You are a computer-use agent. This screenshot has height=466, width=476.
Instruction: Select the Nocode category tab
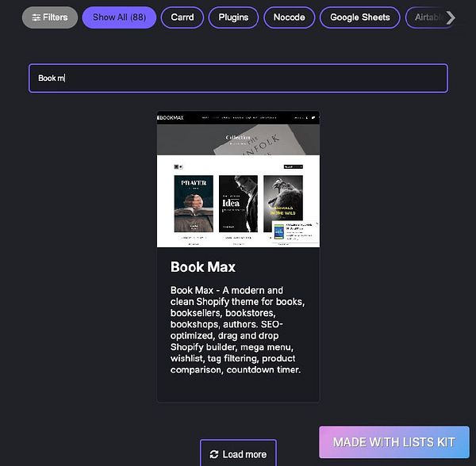(290, 17)
